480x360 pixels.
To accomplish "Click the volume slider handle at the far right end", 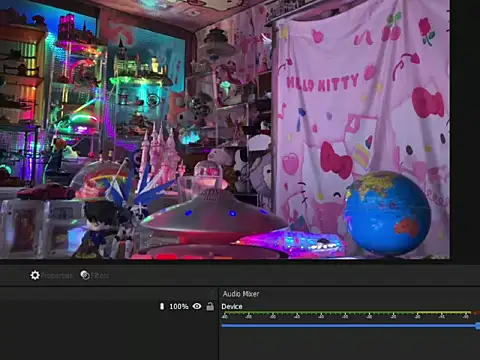I will (x=478, y=326).
